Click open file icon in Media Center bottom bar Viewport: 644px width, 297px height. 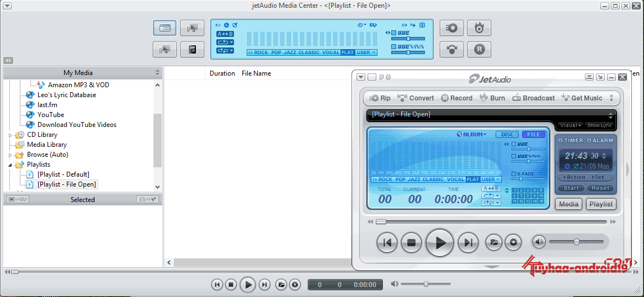pos(281,284)
